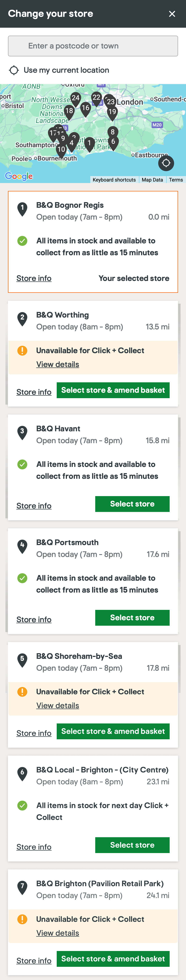This screenshot has height=980, width=186.
Task: Open Store info for Brighton Pavilion Retail Park
Action: coord(34,960)
